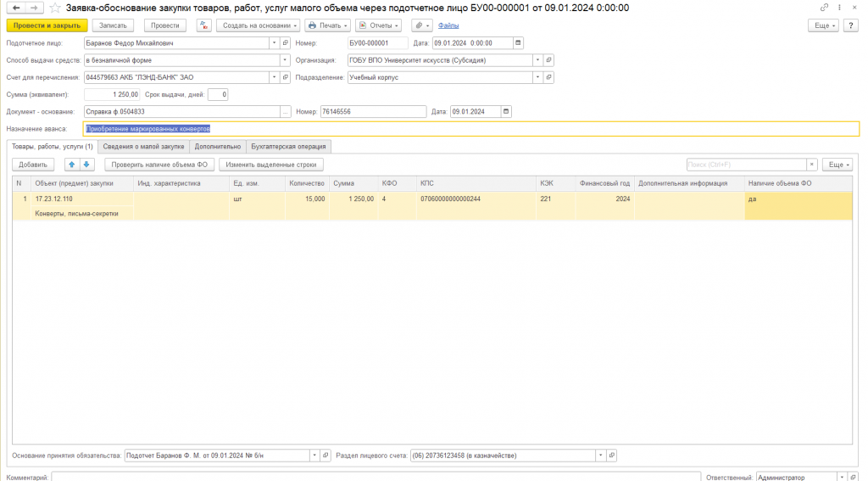Image resolution: width=868 pixels, height=481 pixels.
Task: Select cell with code 17.23.12.110
Action: coord(82,199)
